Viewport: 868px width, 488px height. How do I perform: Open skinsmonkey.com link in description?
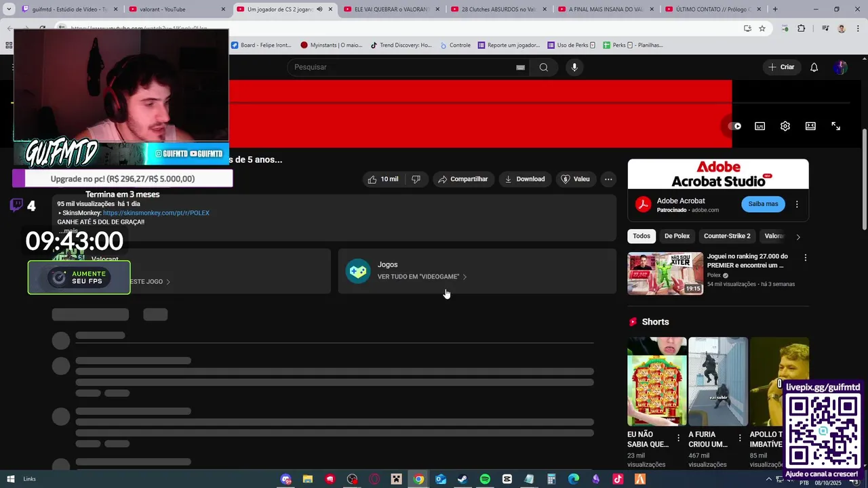[x=156, y=213]
